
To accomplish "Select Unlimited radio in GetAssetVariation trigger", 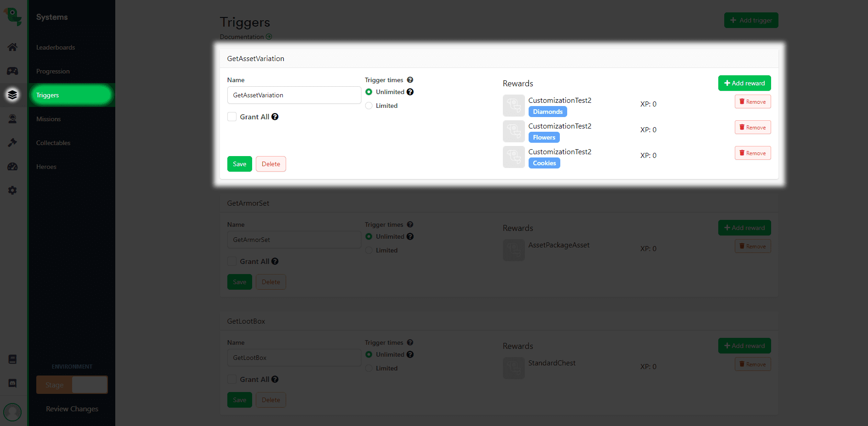I will click(x=369, y=92).
